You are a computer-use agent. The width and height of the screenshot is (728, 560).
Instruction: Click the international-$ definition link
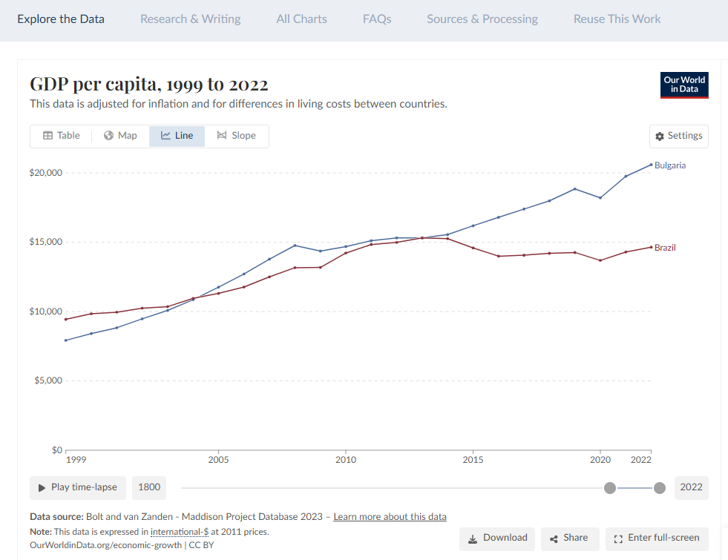179,532
